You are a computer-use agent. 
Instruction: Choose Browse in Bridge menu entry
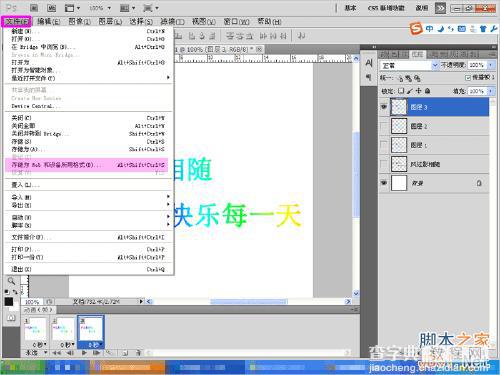88,47
